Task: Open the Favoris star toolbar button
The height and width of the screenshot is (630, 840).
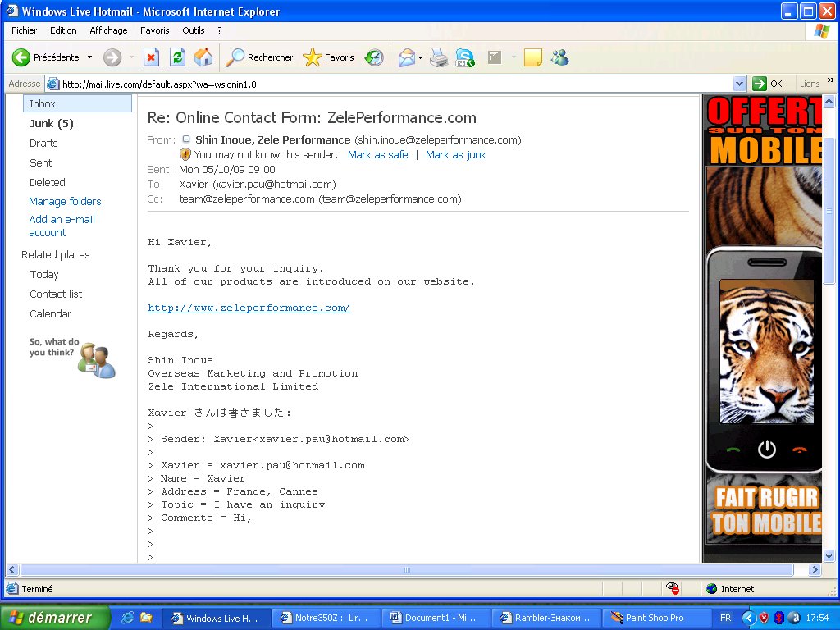Action: 329,57
